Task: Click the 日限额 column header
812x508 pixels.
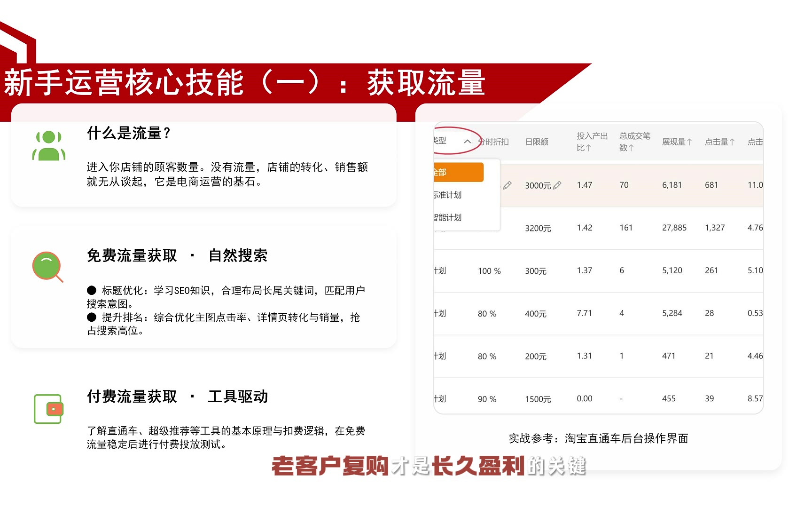Action: click(x=537, y=142)
